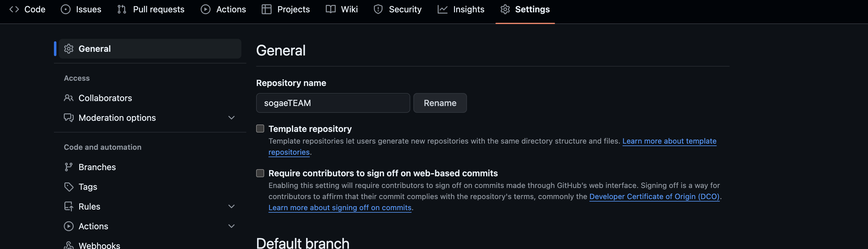The height and width of the screenshot is (249, 868).
Task: Click the Code angle-brackets icon
Action: pyautogui.click(x=14, y=9)
